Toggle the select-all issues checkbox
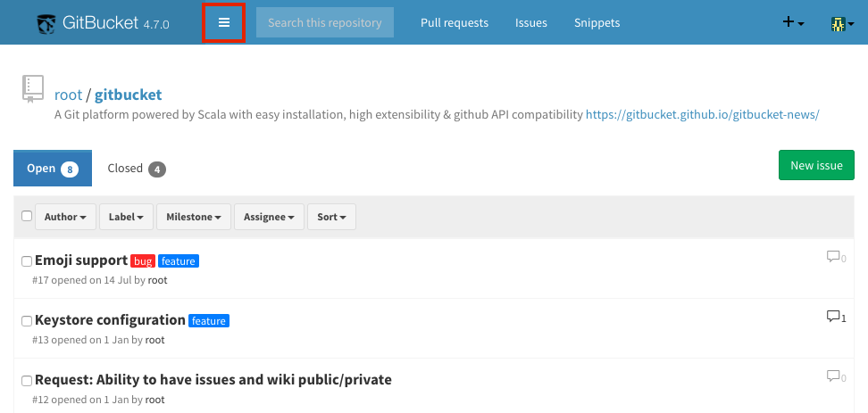The width and height of the screenshot is (868, 413). point(27,216)
